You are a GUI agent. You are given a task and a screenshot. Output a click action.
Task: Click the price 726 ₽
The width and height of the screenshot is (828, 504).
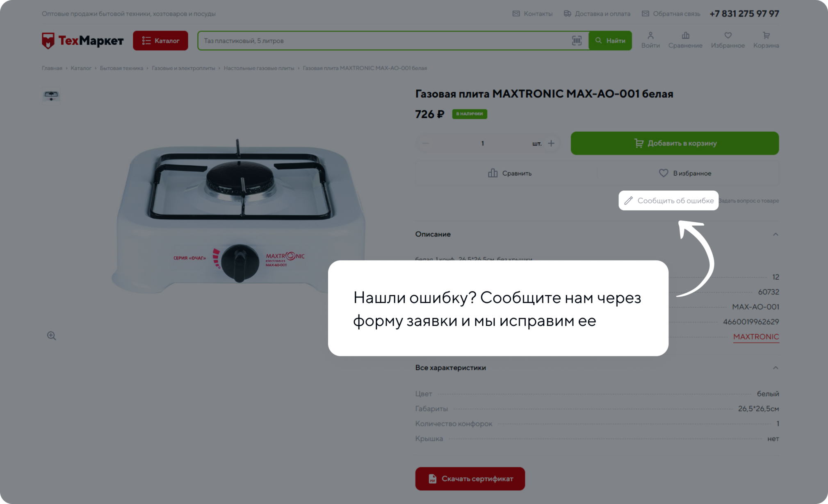pos(429,114)
